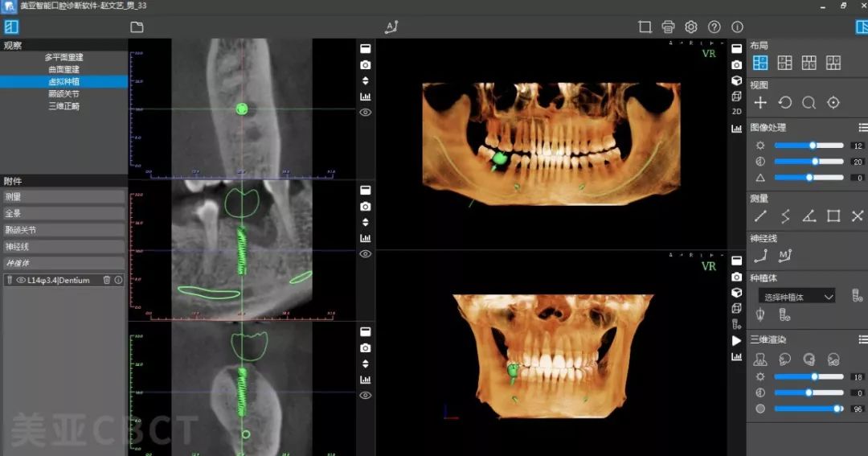This screenshot has height=456, width=868.
Task: Click the target locate icon under 视图
Action: [833, 103]
